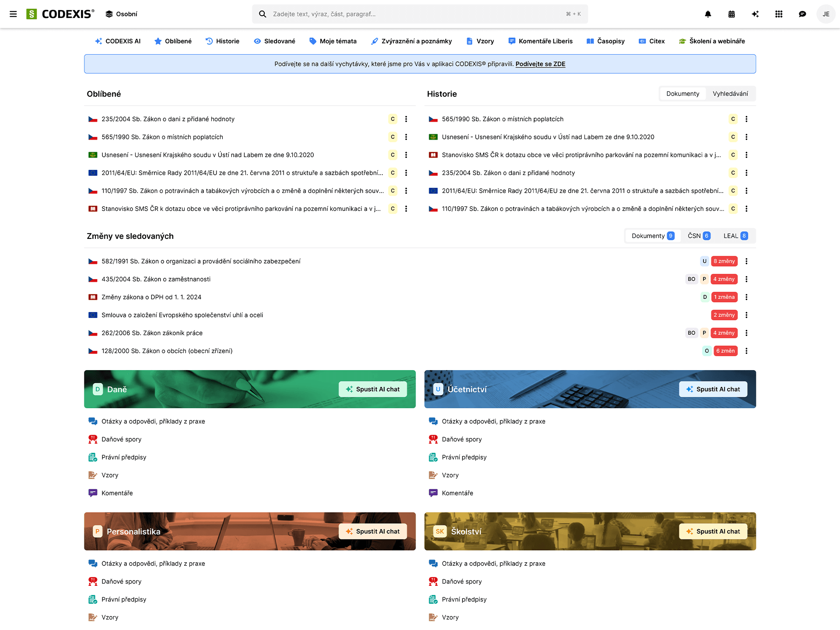Open Osobní workspace dropdown
This screenshot has width=840, height=630.
[121, 14]
